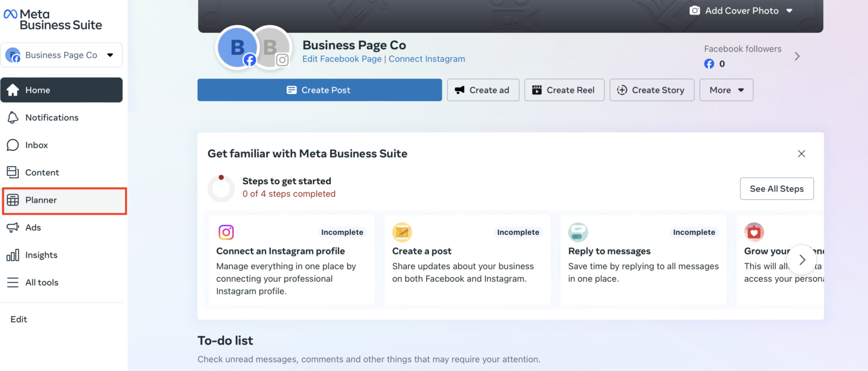Click Edit below the sidebar menu
868x371 pixels.
pos(19,319)
